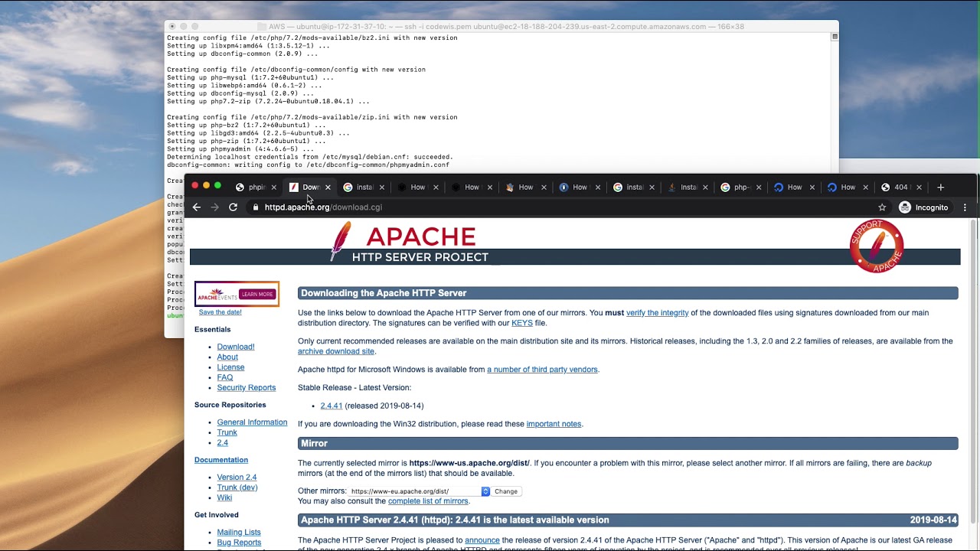Reload the Apache download page
Image resolution: width=980 pixels, height=551 pixels.
234,207
